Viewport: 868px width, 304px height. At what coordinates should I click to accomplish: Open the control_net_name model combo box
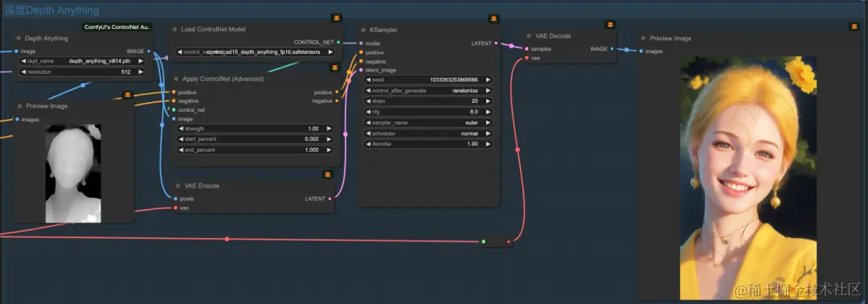(256, 52)
